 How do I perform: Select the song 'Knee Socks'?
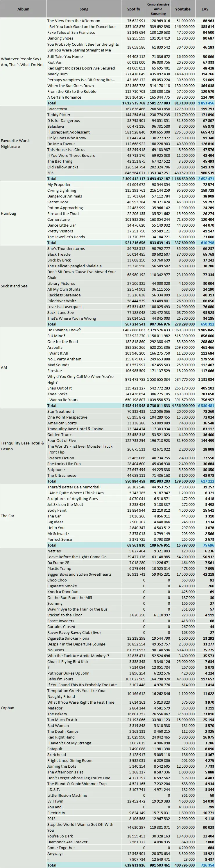pyautogui.click(x=57, y=394)
